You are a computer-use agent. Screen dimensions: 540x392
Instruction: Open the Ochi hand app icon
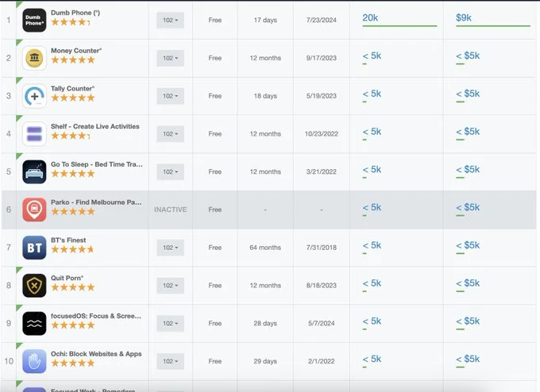point(34,361)
